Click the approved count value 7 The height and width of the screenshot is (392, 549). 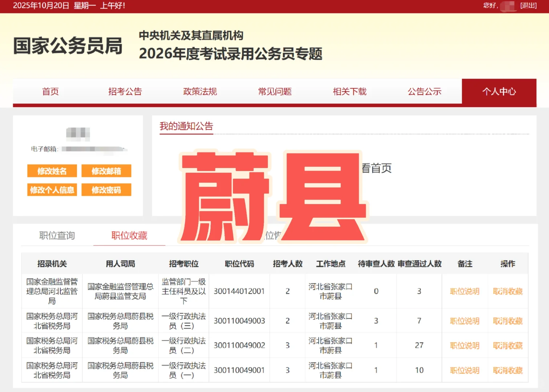[419, 321]
